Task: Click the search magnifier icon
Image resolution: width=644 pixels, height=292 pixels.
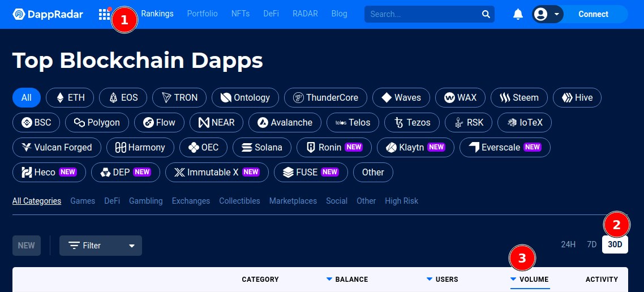Action: (486, 14)
